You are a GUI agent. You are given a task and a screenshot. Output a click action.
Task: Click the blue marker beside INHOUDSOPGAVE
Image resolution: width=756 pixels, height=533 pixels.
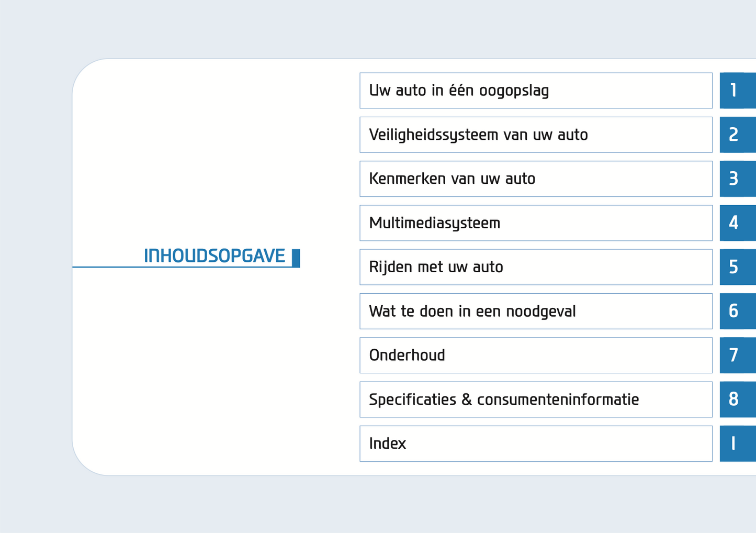tap(296, 258)
